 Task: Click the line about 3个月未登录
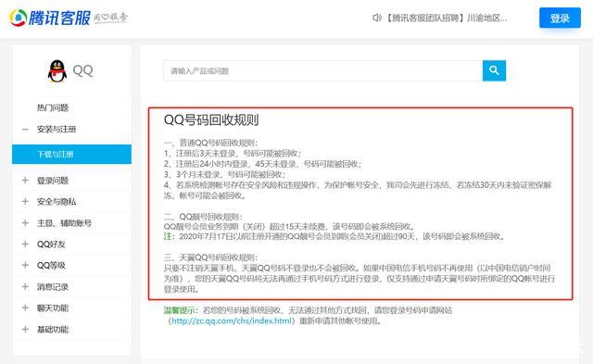click(x=224, y=174)
